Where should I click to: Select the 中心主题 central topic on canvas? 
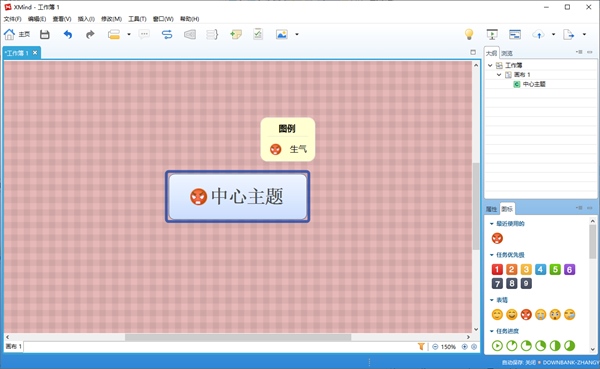click(237, 196)
